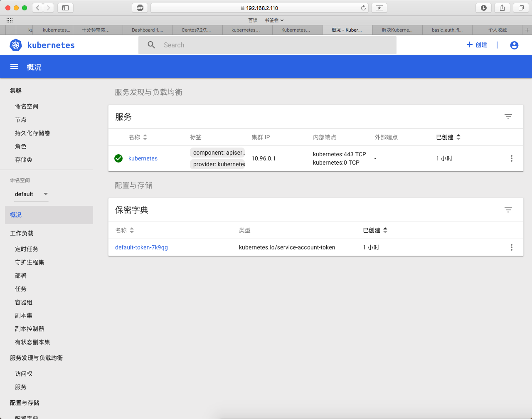The image size is (532, 419).
Task: Open the kubernetes service link
Action: coord(143,158)
